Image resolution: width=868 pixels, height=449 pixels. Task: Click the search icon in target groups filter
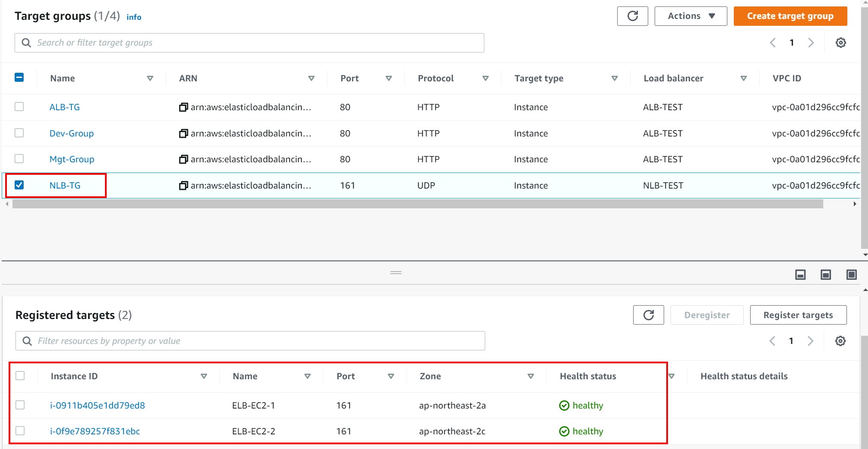coord(26,43)
